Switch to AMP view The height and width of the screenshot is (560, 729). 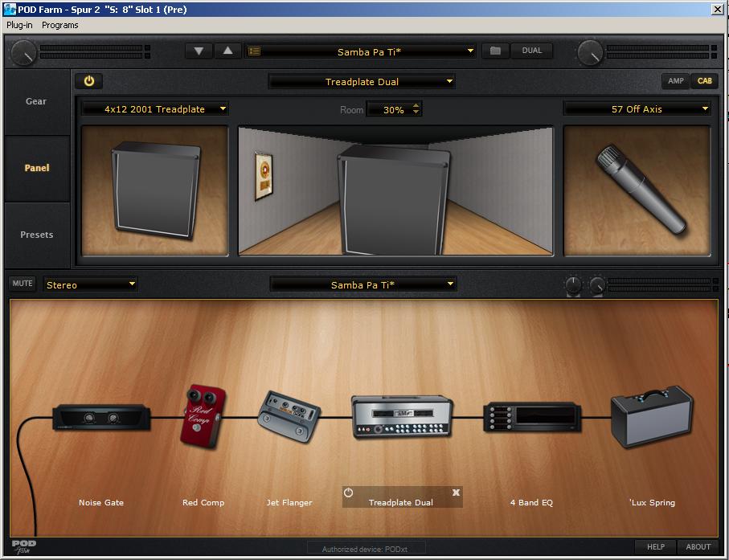[x=675, y=81]
